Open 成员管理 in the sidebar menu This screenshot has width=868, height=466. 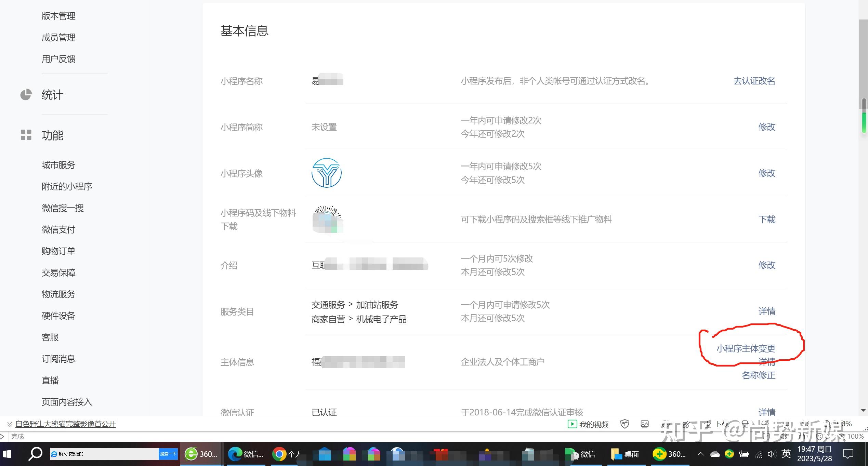pos(58,37)
